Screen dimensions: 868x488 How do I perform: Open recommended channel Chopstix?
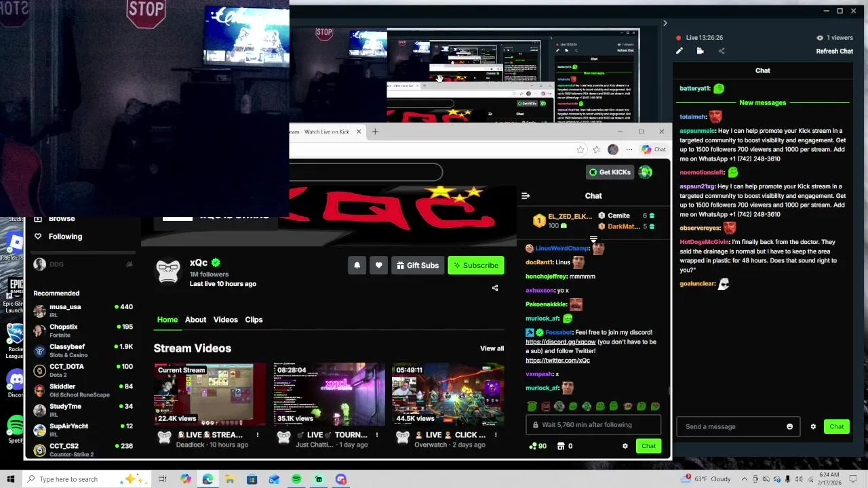83,331
